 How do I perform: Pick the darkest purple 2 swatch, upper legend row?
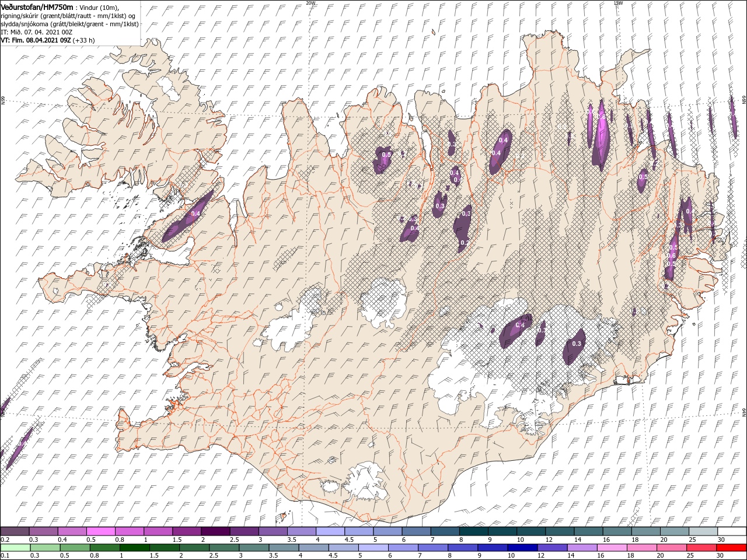[x=215, y=531]
